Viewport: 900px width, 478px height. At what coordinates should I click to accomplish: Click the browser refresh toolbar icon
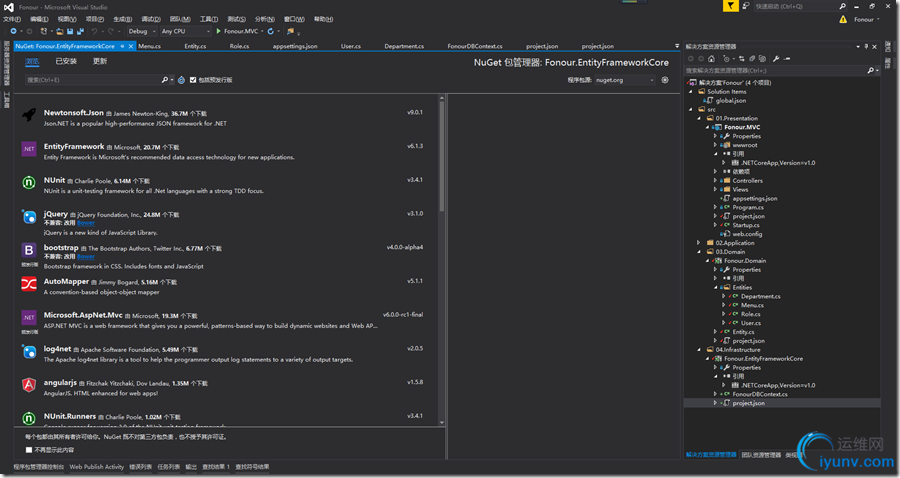point(270,31)
